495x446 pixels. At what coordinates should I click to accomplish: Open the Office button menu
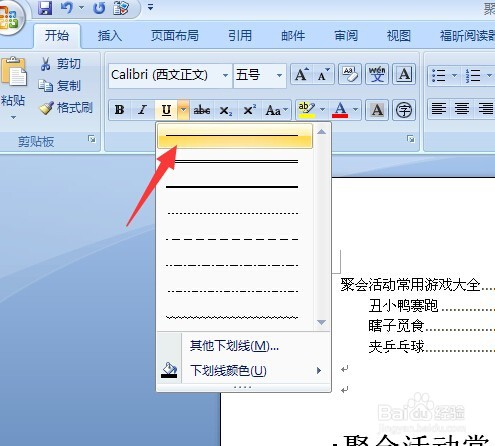(9, 18)
